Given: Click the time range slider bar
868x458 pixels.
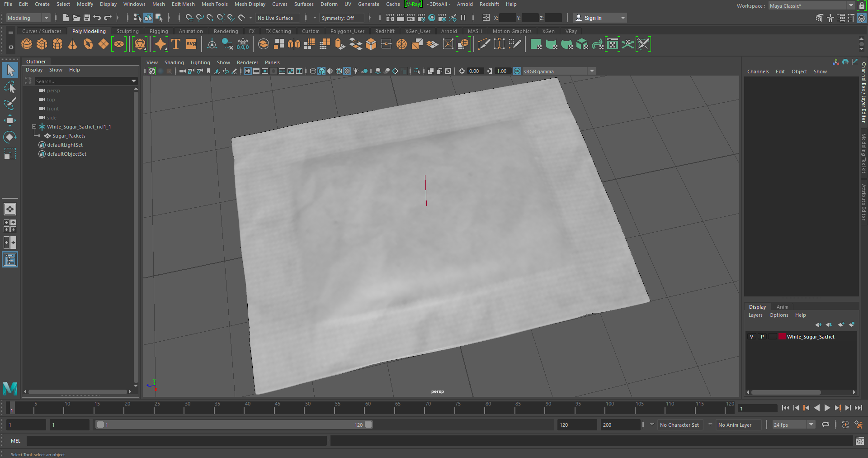Looking at the screenshot, I should point(234,425).
